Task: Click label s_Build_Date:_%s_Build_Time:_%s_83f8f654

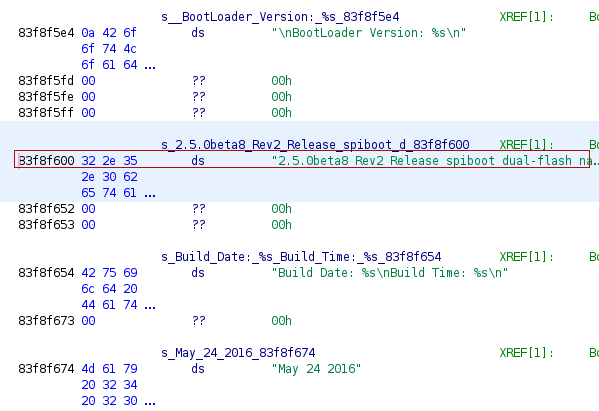Action: tap(301, 257)
